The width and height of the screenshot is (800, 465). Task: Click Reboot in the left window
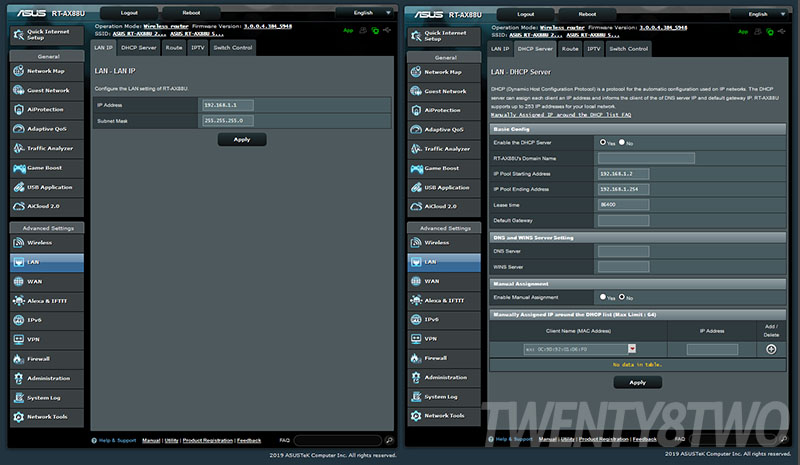(x=191, y=13)
